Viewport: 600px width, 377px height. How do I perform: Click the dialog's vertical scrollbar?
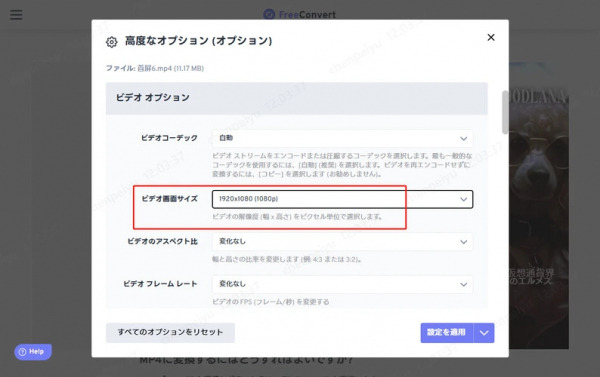click(x=505, y=112)
